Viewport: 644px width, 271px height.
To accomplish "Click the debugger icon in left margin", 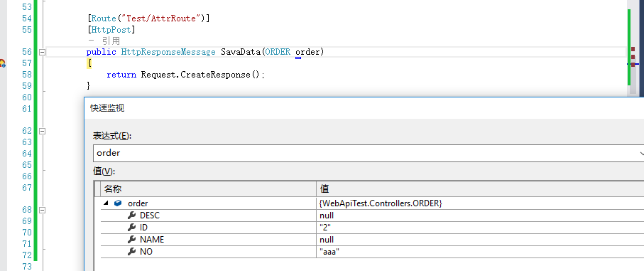I will (x=2, y=63).
